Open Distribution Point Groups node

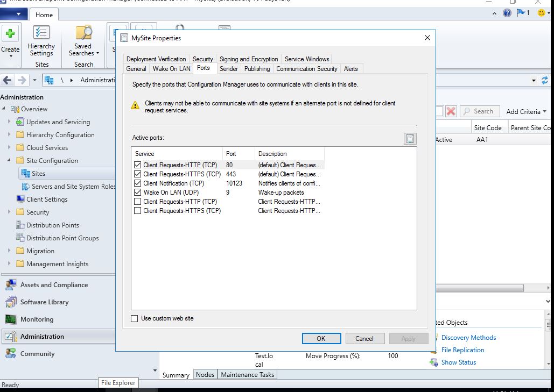62,238
